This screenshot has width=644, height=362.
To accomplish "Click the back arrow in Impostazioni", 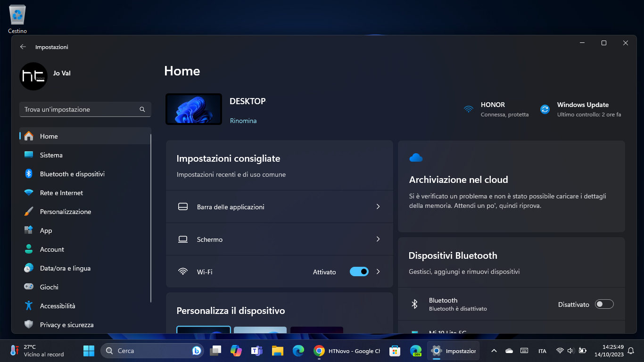I will coord(23,47).
